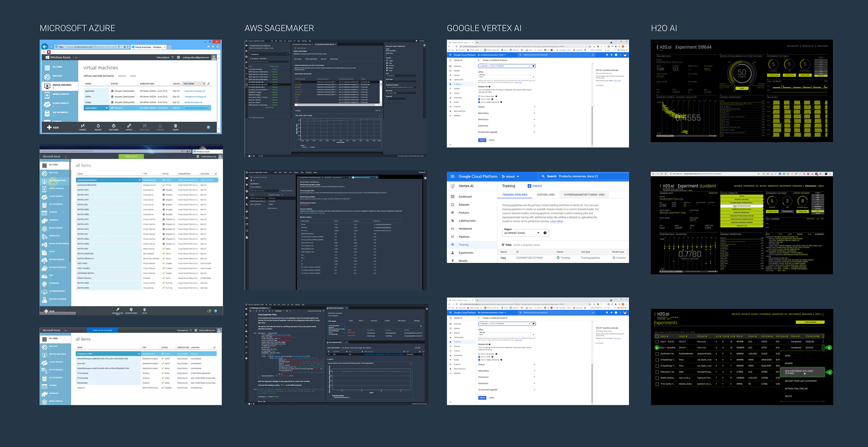Switch to the IMAGES tab under virtual machines

122,76
